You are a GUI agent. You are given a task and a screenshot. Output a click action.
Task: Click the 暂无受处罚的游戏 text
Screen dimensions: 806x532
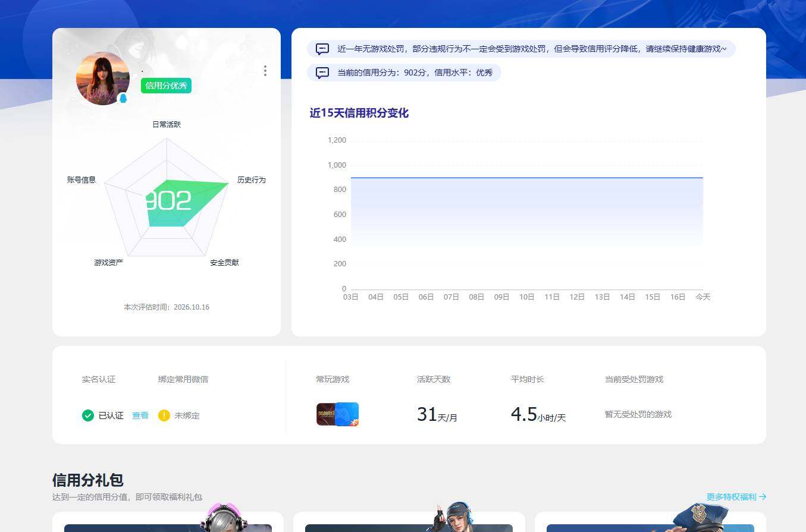(638, 414)
